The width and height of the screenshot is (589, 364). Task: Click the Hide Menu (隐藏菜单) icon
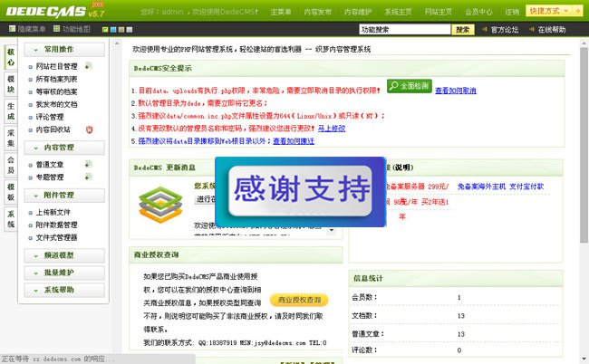[12, 28]
